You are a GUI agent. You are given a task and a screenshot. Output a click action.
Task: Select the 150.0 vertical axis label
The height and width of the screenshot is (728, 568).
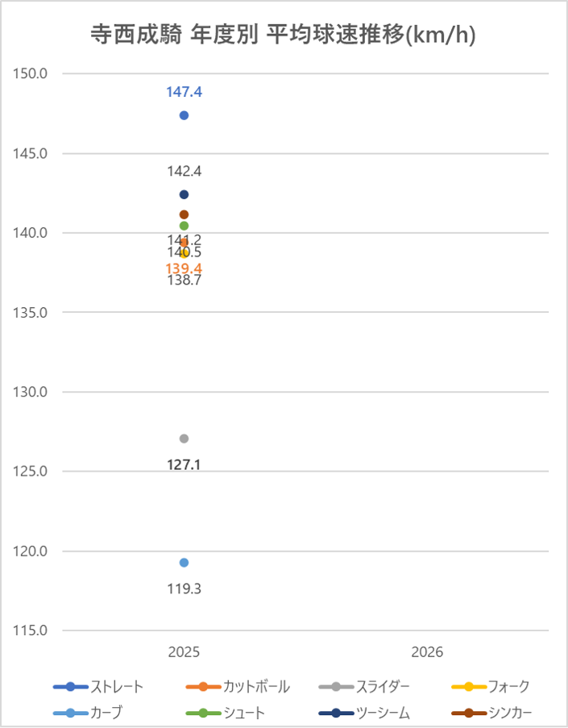click(x=31, y=74)
